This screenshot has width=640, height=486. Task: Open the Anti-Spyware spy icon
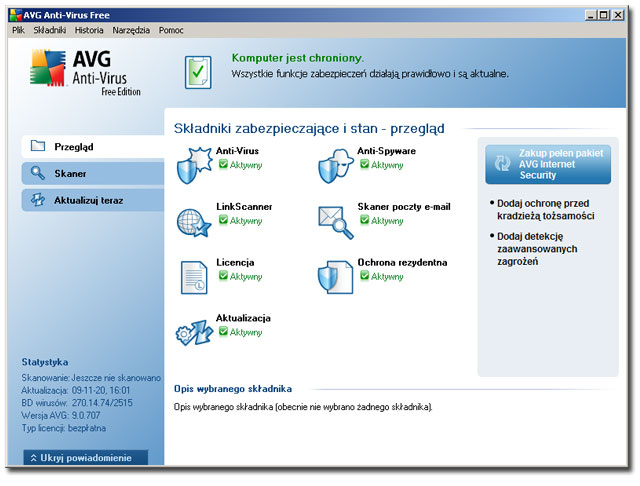336,166
